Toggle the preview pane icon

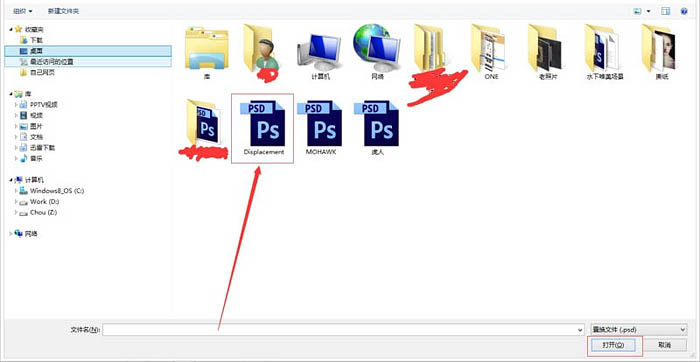(x=666, y=11)
